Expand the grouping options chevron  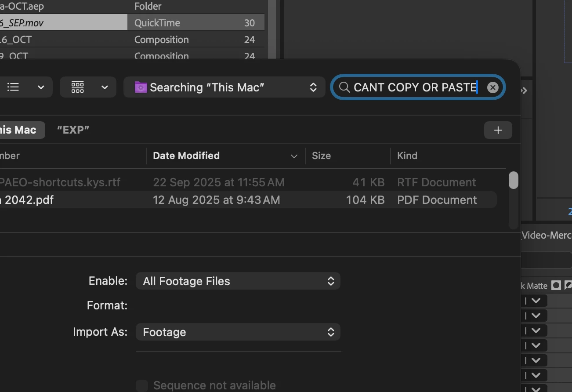pyautogui.click(x=105, y=87)
